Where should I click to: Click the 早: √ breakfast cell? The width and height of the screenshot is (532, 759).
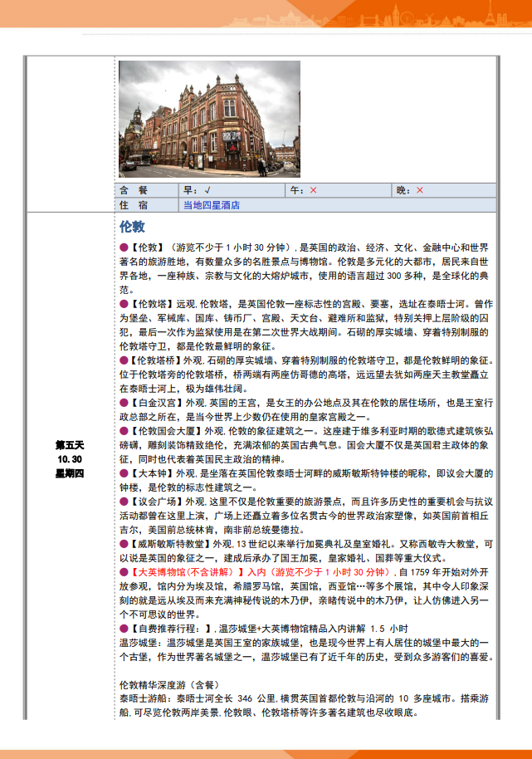point(232,190)
